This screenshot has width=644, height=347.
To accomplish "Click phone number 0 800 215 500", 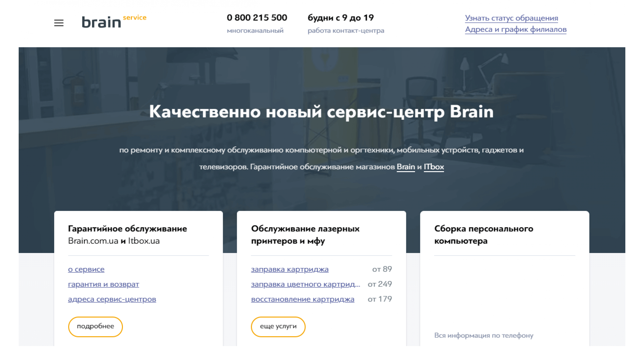I will pyautogui.click(x=257, y=18).
